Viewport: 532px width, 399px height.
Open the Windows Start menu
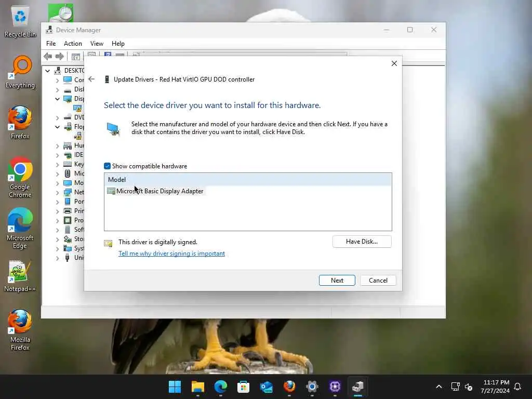175,387
